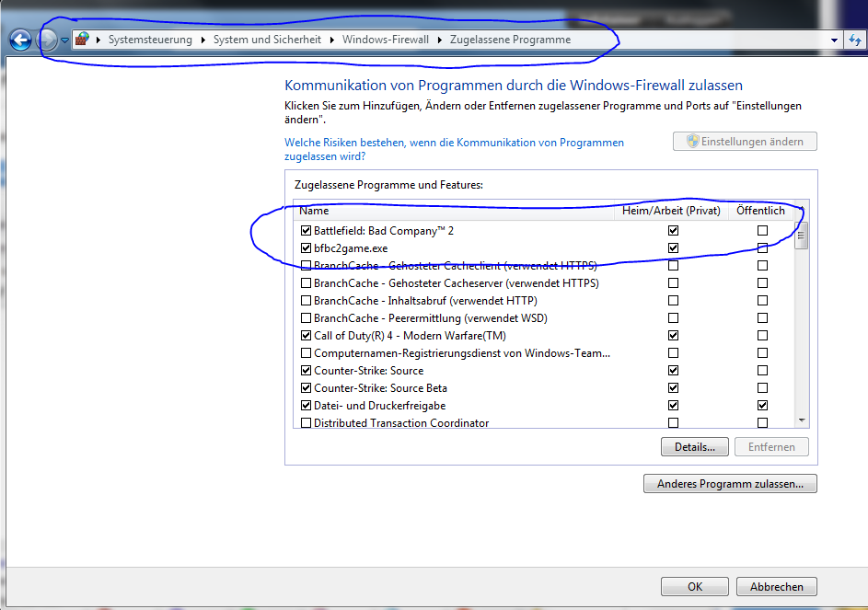Click the refresh icon beside the address bar
Image resolution: width=868 pixels, height=610 pixels.
coord(855,40)
